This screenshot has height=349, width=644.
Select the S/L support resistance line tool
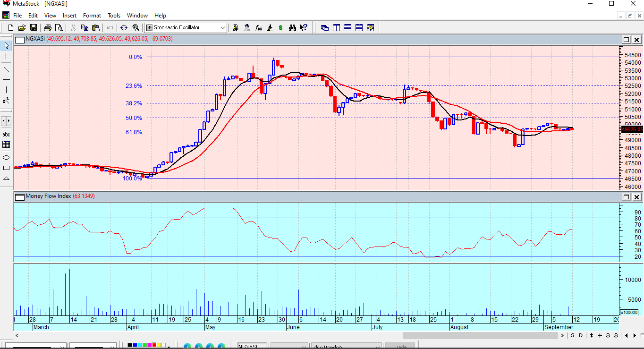click(x=6, y=100)
